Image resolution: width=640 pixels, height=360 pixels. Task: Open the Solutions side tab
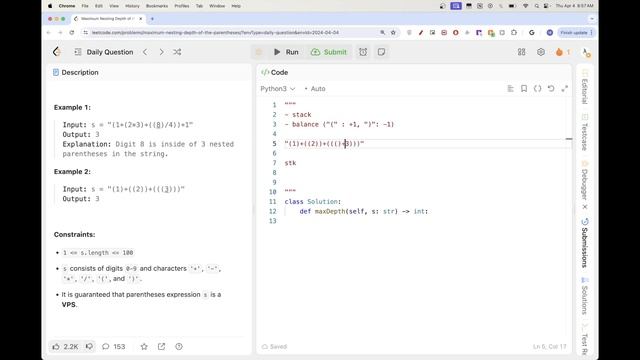point(584,296)
